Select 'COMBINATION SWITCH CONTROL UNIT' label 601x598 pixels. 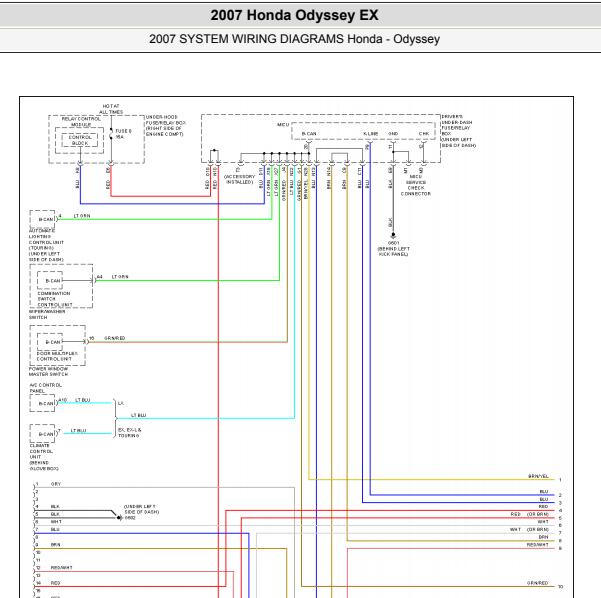(x=54, y=299)
